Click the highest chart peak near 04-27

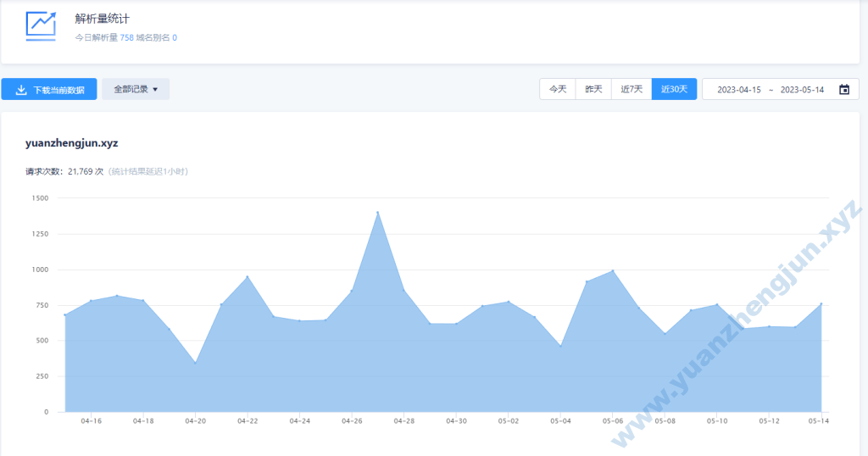pyautogui.click(x=377, y=212)
